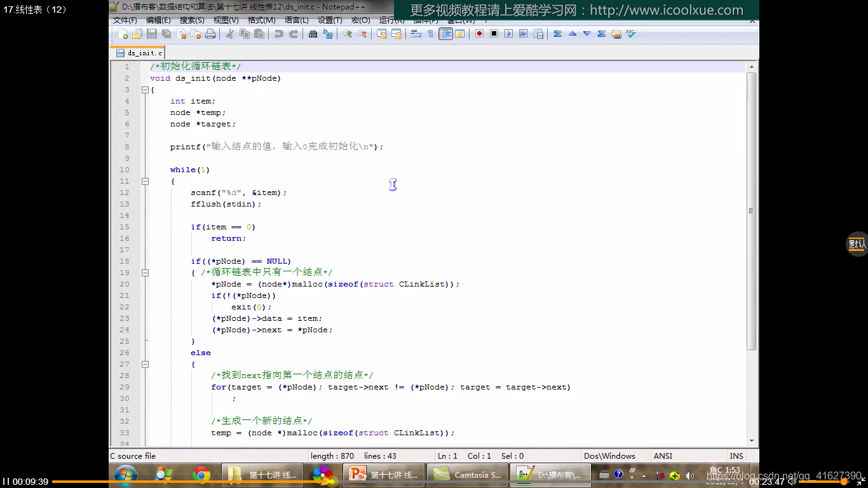Screen dimensions: 868x488
Task: Open the 文件(F) menu
Action: [x=125, y=20]
